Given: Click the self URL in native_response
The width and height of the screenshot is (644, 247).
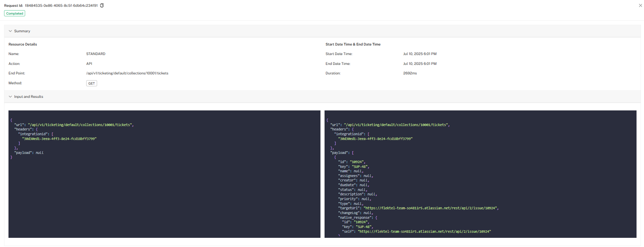Looking at the screenshot, I should coord(424,231).
